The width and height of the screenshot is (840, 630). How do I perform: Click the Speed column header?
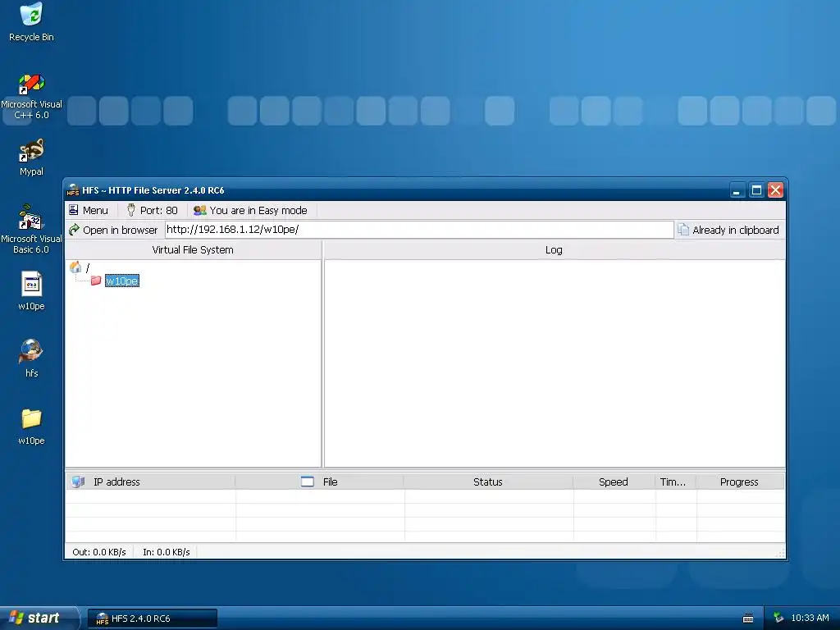pos(614,482)
